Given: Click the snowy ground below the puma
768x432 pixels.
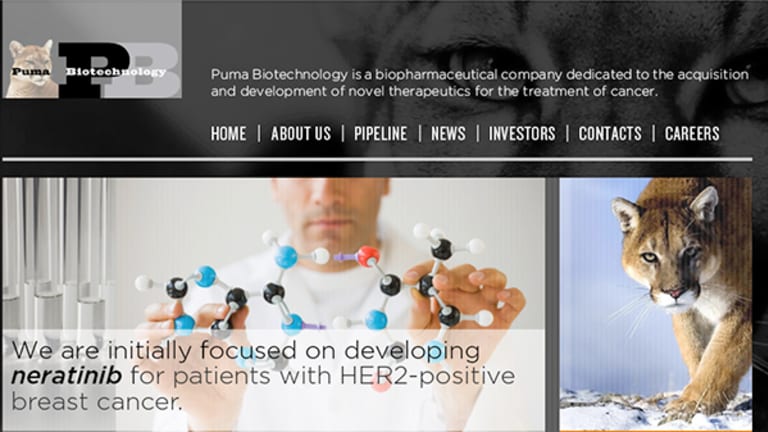Looking at the screenshot, I should click(x=655, y=409).
